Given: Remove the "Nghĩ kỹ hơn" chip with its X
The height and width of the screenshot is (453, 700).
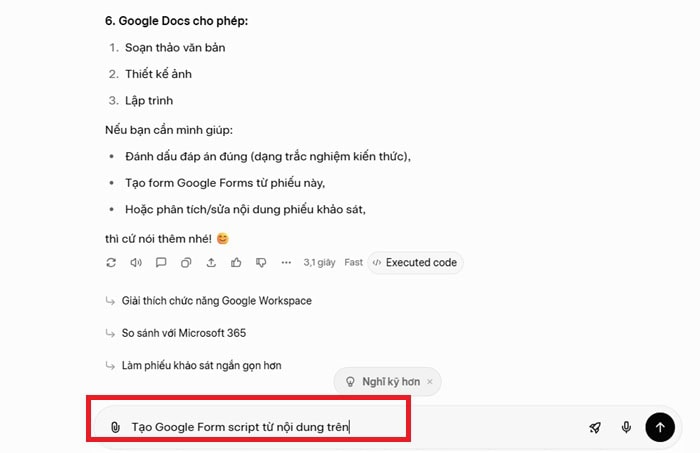Looking at the screenshot, I should point(429,381).
